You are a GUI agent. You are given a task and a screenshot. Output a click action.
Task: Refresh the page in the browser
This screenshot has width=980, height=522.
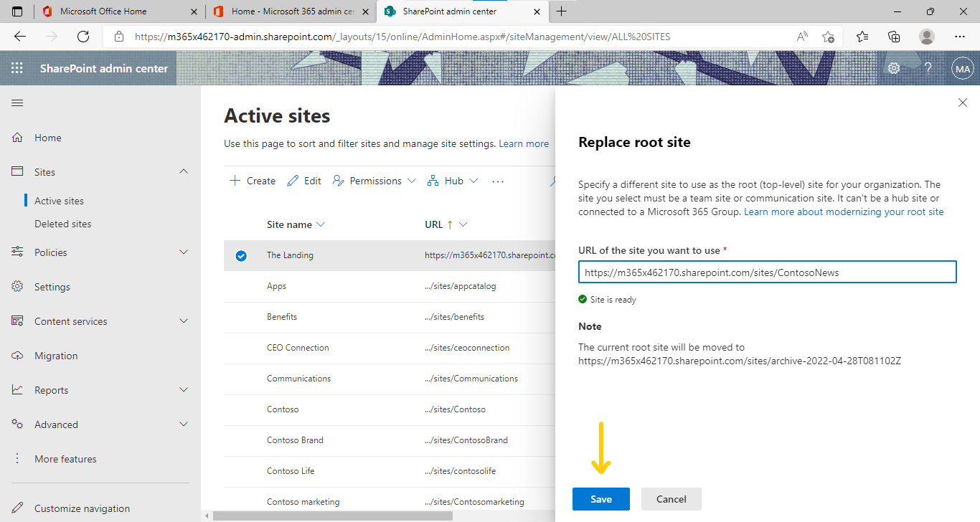82,36
